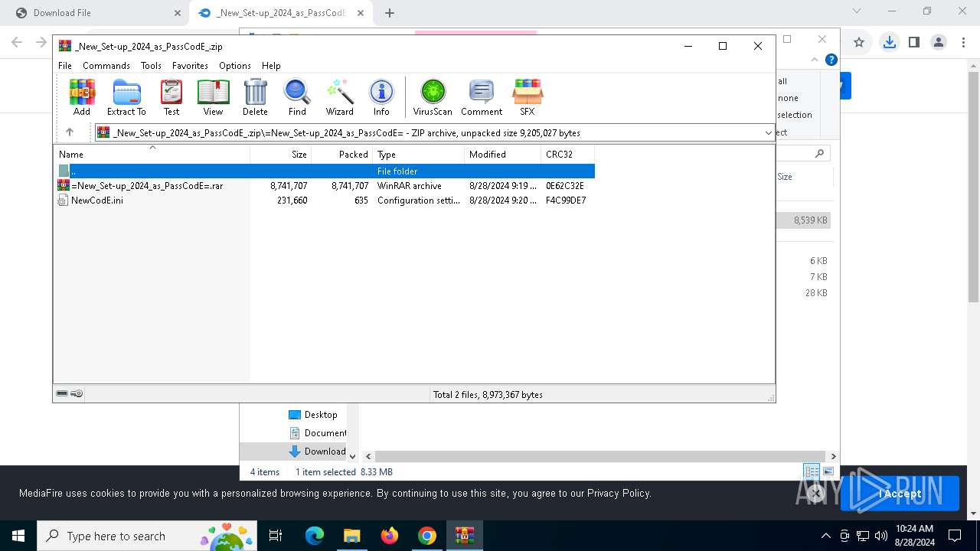The image size is (980, 551).
Task: Click Documents in Explorer navigation pane
Action: click(x=317, y=433)
